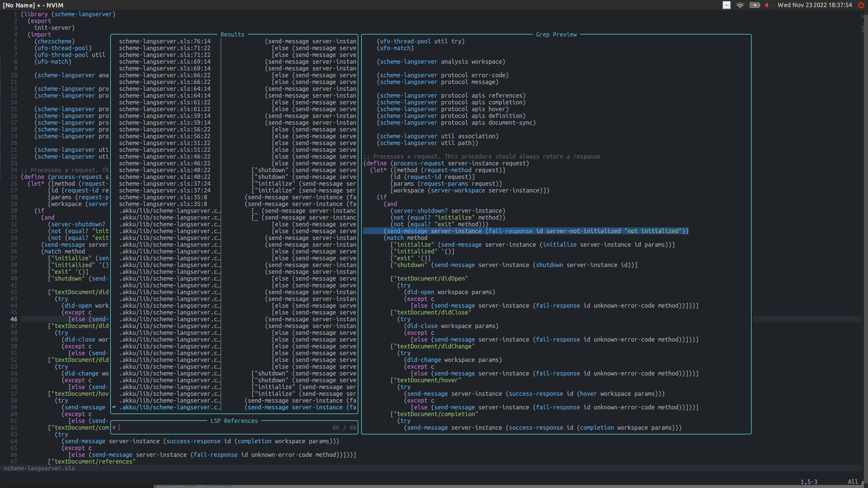Open the Wi-Fi network tray icon
This screenshot has width=868, height=488.
click(x=740, y=5)
